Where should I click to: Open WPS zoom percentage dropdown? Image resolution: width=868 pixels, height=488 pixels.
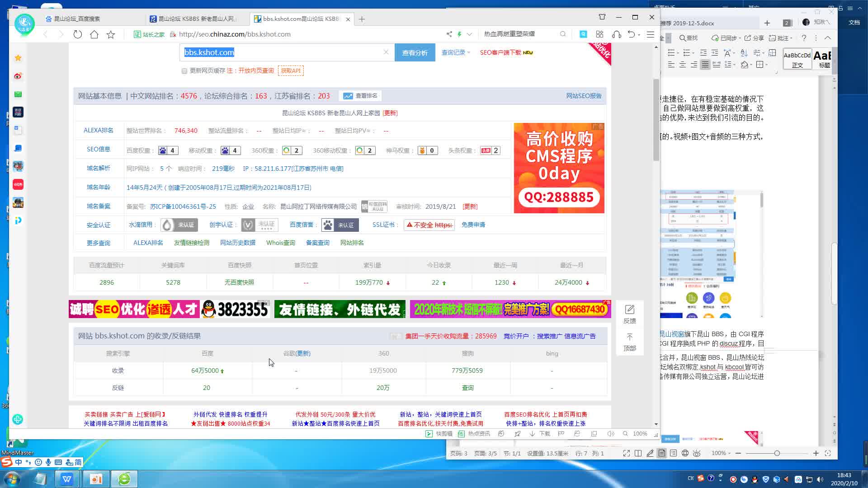721,453
